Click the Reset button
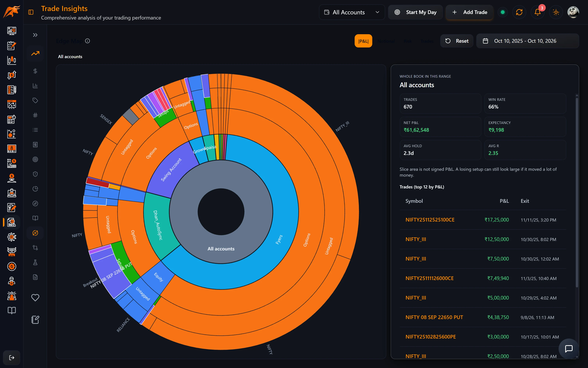 coord(457,41)
